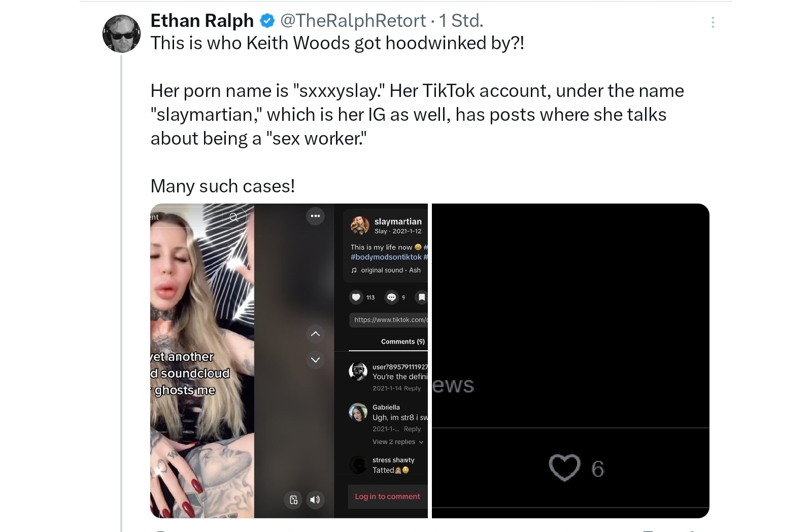Go to next video with down chevron
Viewport: 812px width, 532px height.
(315, 360)
